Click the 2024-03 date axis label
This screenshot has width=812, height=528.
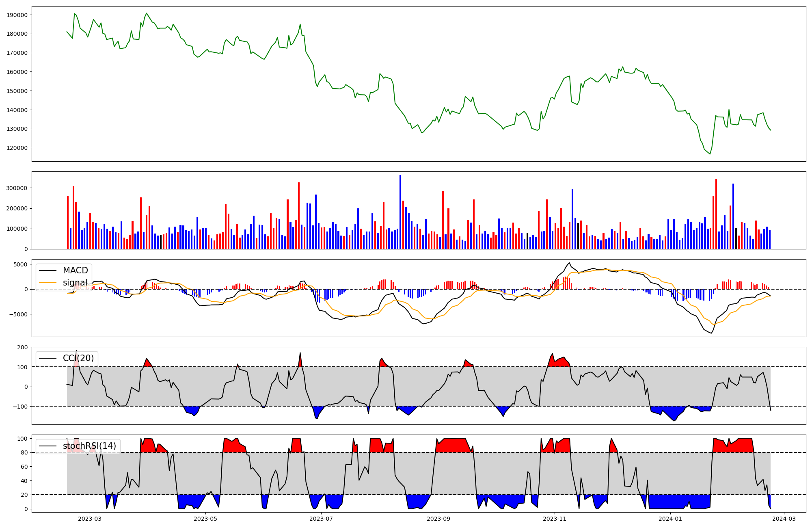point(784,519)
